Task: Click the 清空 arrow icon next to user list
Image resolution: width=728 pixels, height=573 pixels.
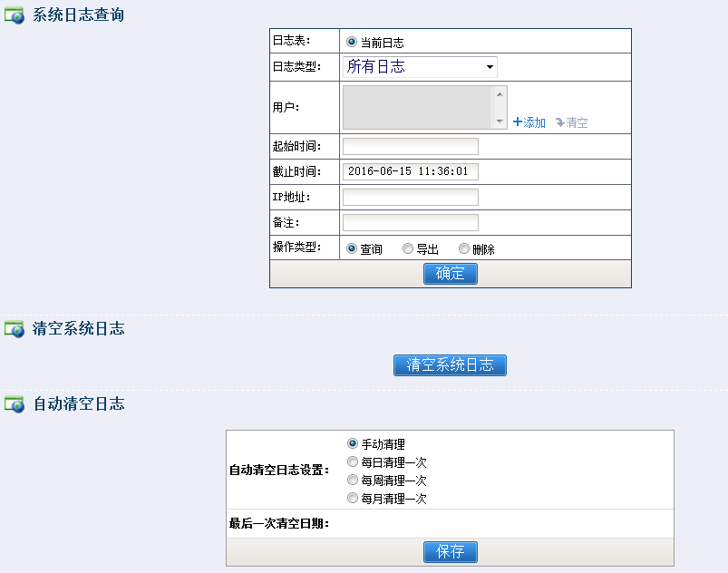Action: pos(560,122)
